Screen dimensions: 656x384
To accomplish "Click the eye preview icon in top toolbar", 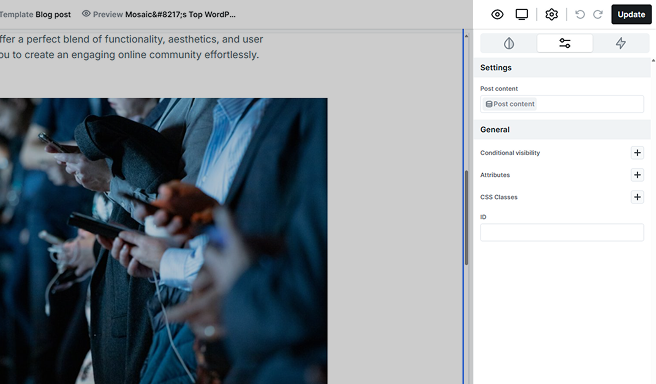I will pos(497,14).
